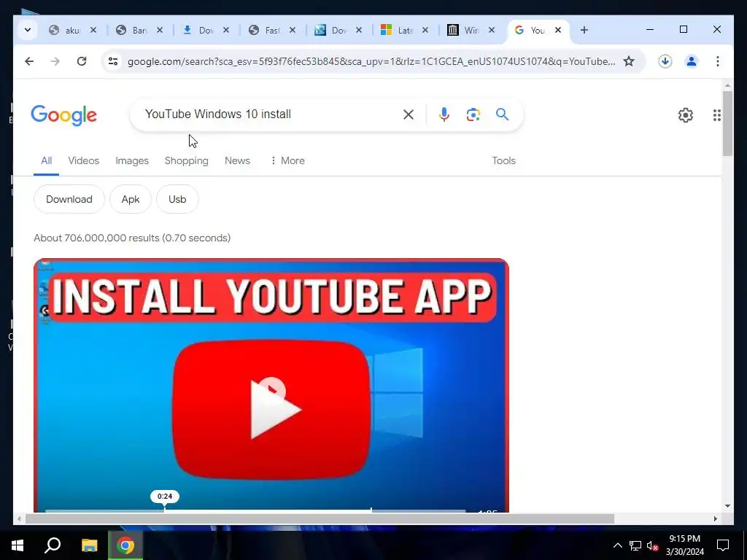Click the Apk suggestion chip
The image size is (747, 560).
pyautogui.click(x=131, y=199)
